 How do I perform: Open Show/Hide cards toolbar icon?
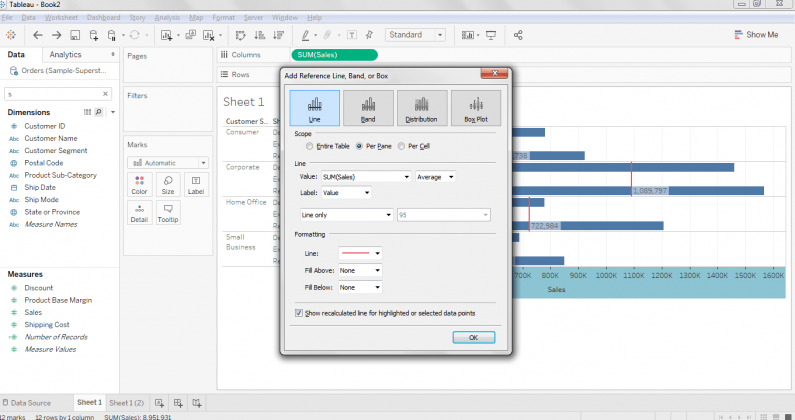(x=467, y=35)
